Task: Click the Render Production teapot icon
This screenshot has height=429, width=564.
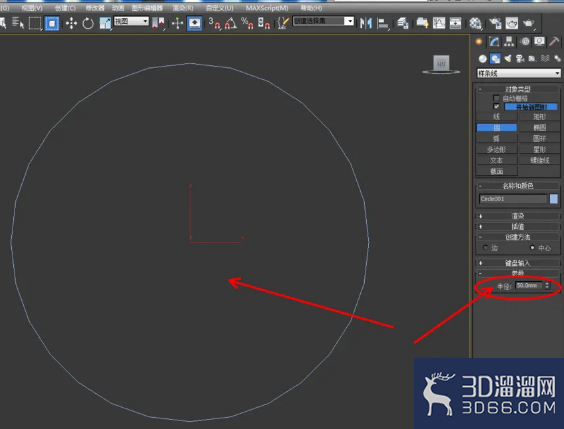Action: point(528,24)
